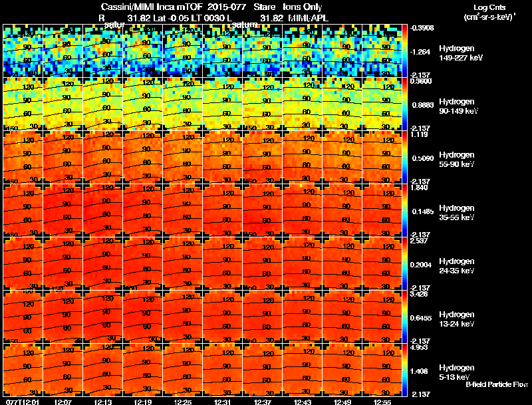Viewport: 532px width, 405px height.
Task: Click the 0.5090 color scale value
Action: [422, 158]
